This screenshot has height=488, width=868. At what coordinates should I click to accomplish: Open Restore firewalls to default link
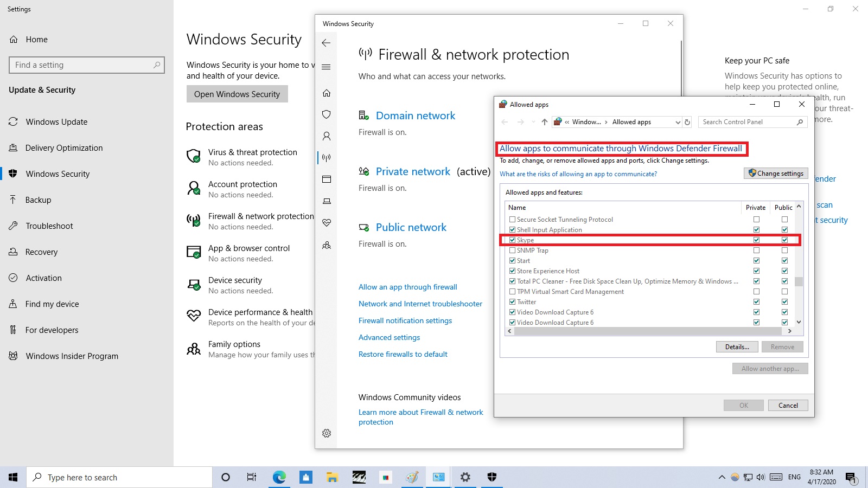(403, 355)
